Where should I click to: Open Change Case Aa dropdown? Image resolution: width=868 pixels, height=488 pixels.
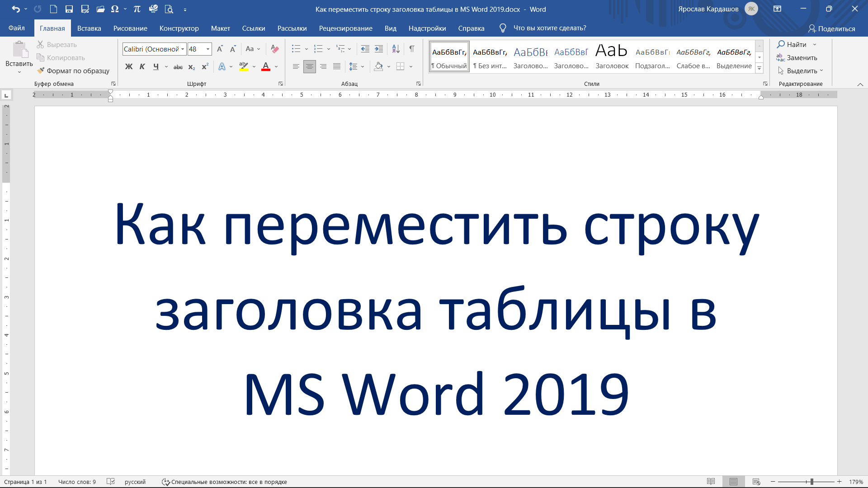pos(253,49)
